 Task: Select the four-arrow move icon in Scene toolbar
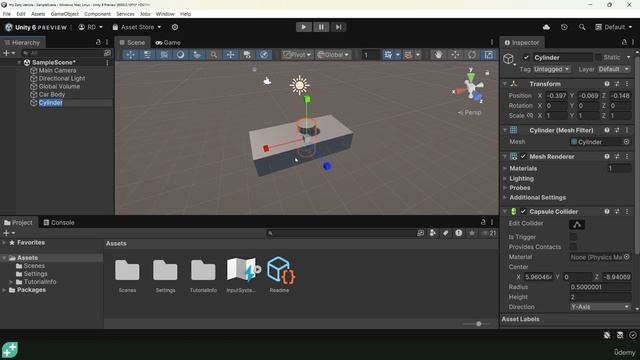(230, 55)
